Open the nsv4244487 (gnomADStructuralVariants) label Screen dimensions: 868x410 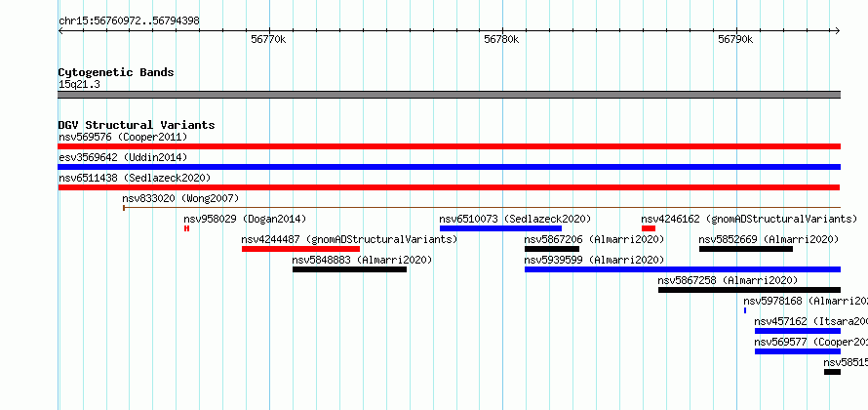(349, 239)
